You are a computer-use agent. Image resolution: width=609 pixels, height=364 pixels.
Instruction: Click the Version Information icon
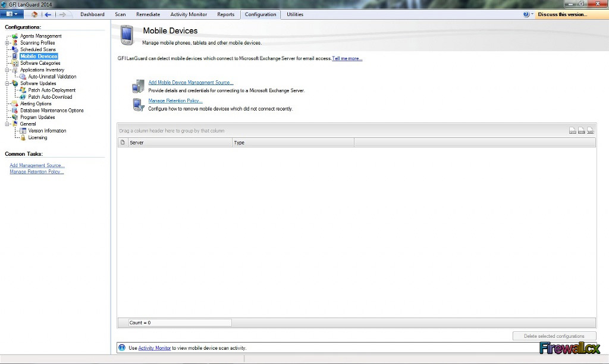[23, 131]
